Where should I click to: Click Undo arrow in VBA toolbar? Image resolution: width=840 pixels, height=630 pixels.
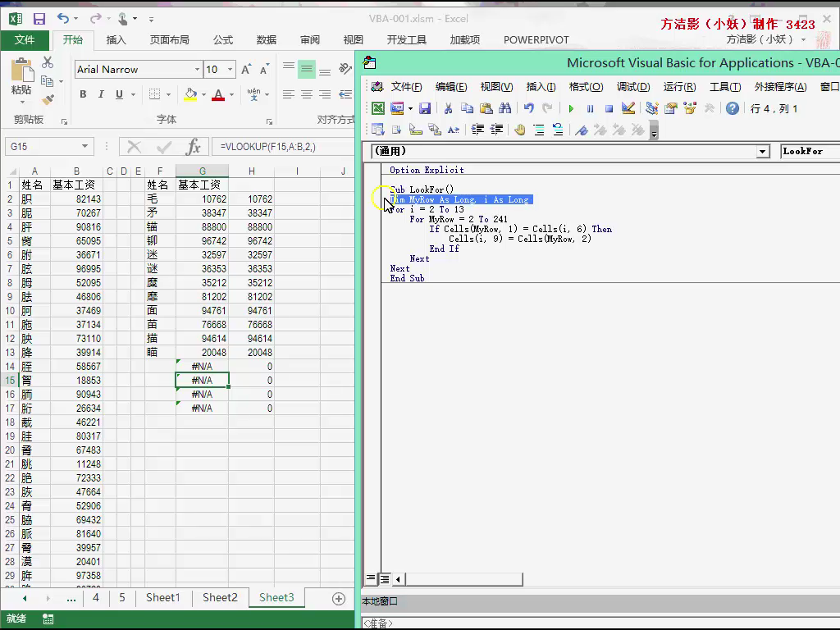click(528, 108)
